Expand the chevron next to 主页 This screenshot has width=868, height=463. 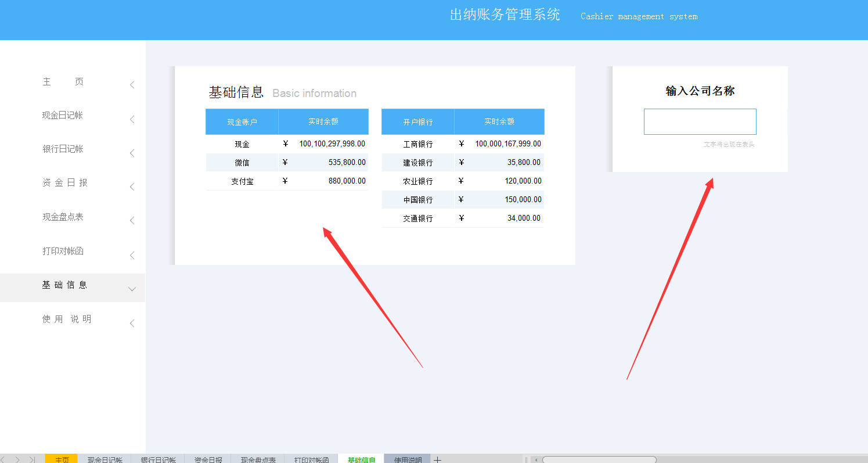point(132,84)
